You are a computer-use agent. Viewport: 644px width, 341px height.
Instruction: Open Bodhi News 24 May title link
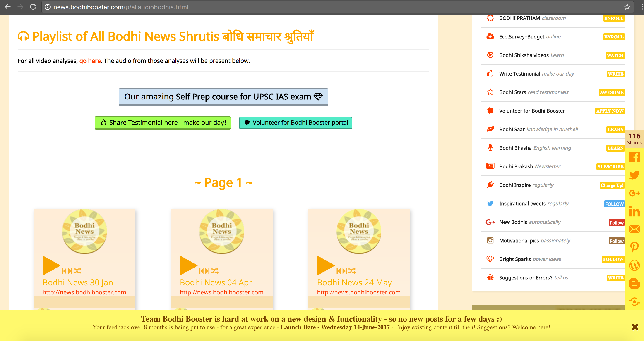coord(354,283)
